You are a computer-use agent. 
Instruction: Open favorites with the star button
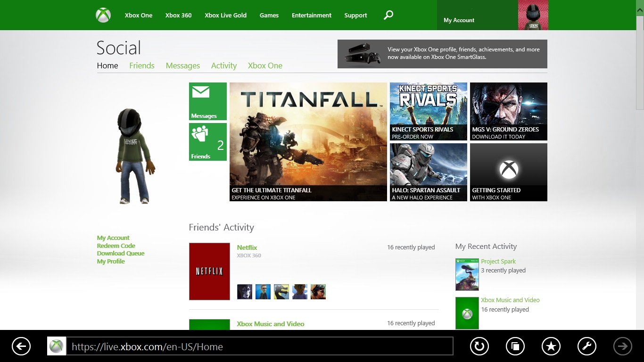point(551,346)
